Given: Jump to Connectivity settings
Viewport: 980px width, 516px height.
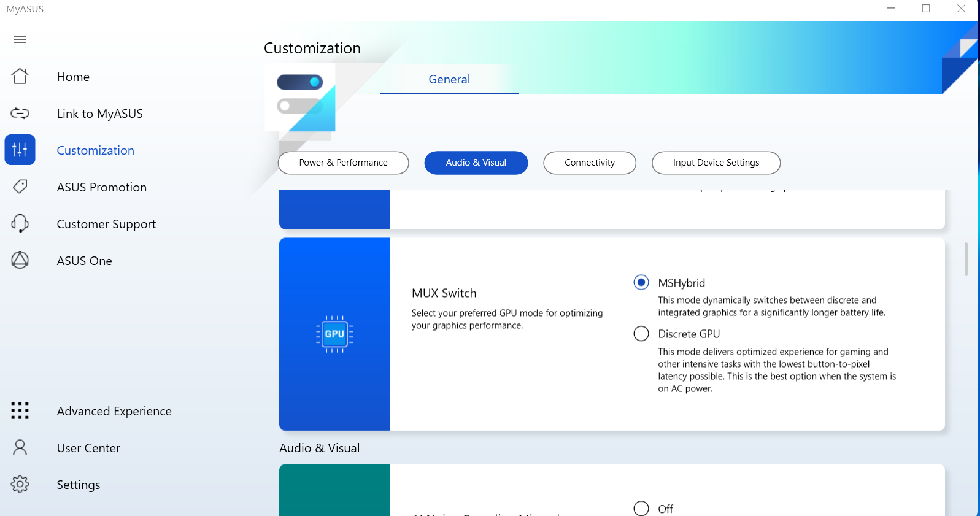Looking at the screenshot, I should tap(589, 163).
